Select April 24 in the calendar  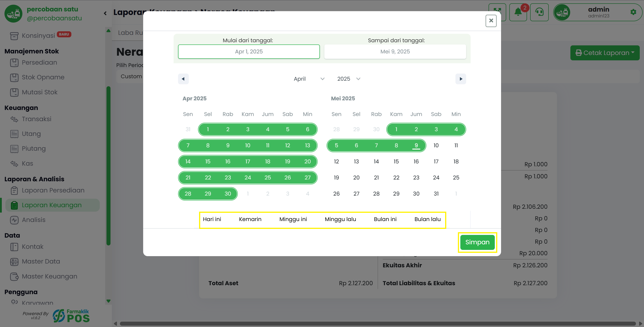coord(247,178)
